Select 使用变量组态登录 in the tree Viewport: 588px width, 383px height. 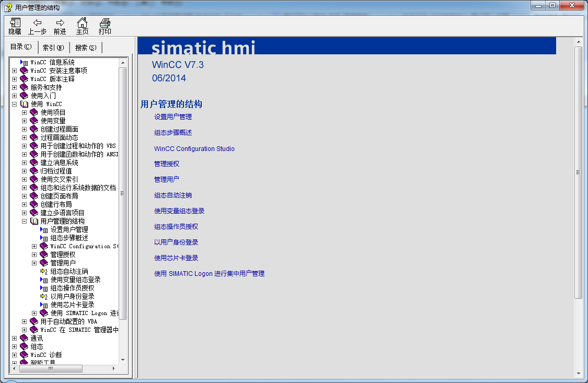[x=75, y=280]
